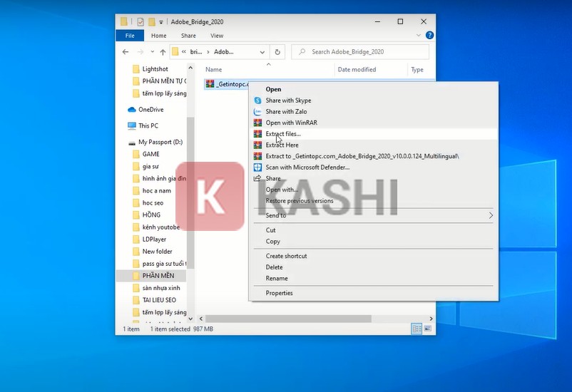Select My Passport (D:) drive
This screenshot has height=392, width=572.
pos(160,143)
